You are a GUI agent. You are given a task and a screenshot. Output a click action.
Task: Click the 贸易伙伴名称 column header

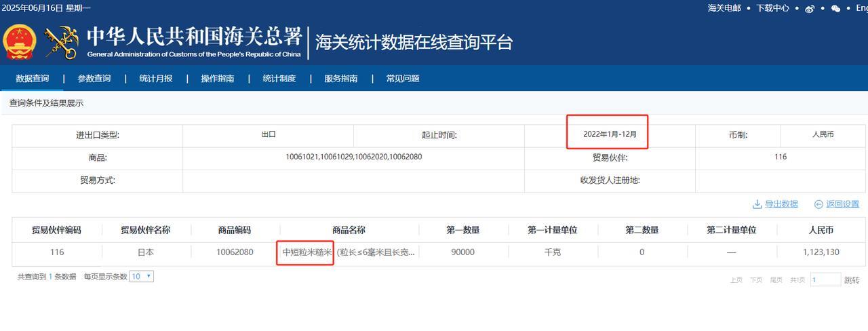pos(146,230)
